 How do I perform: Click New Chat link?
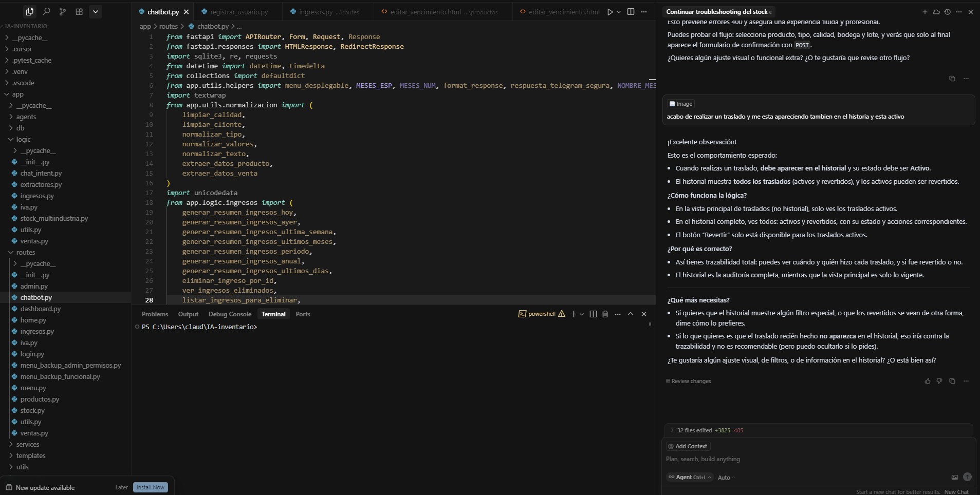coord(956,492)
